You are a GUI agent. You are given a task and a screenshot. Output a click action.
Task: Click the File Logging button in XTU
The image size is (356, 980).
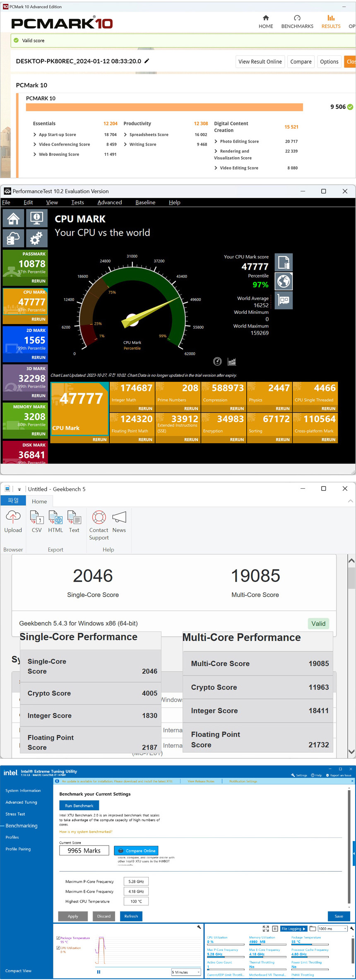tap(293, 929)
